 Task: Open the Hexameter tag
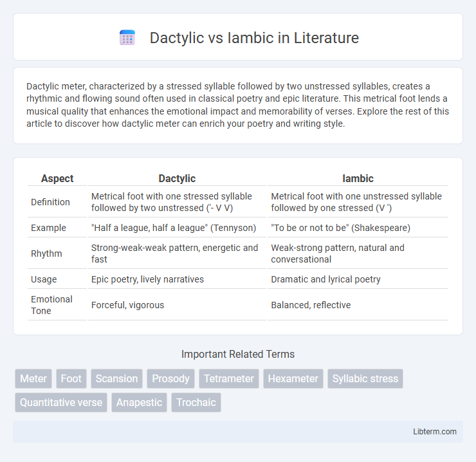point(293,378)
